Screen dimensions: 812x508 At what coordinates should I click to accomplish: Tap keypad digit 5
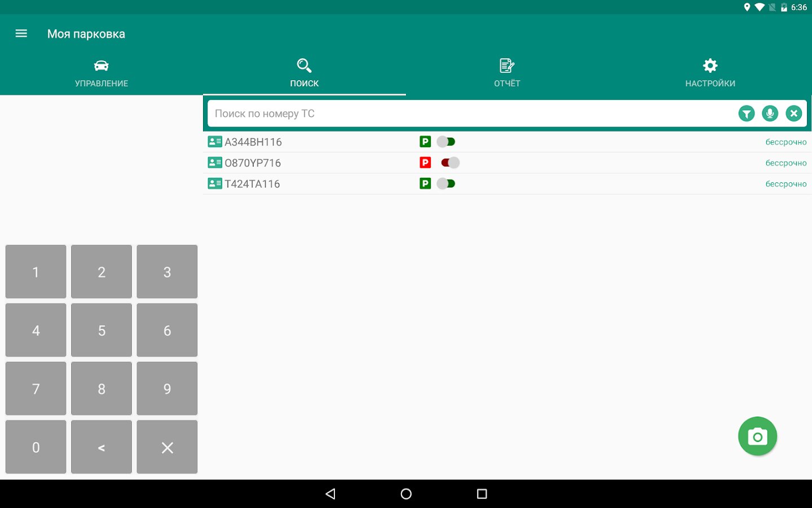pos(101,330)
